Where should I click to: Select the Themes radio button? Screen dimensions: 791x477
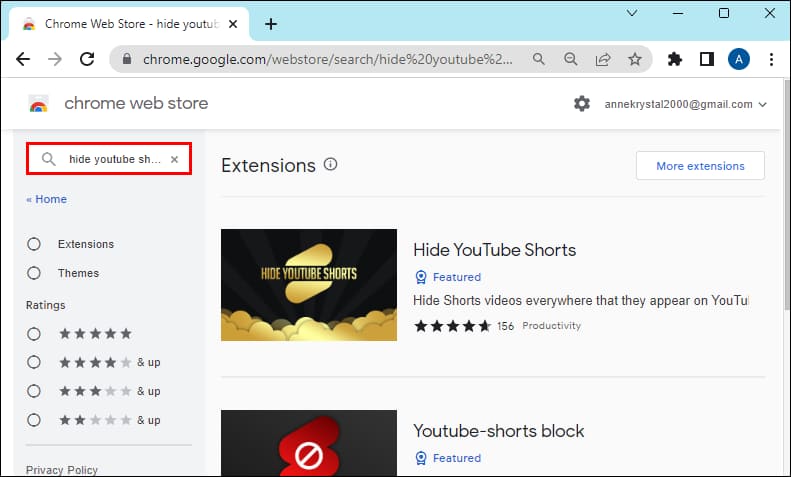click(x=34, y=273)
